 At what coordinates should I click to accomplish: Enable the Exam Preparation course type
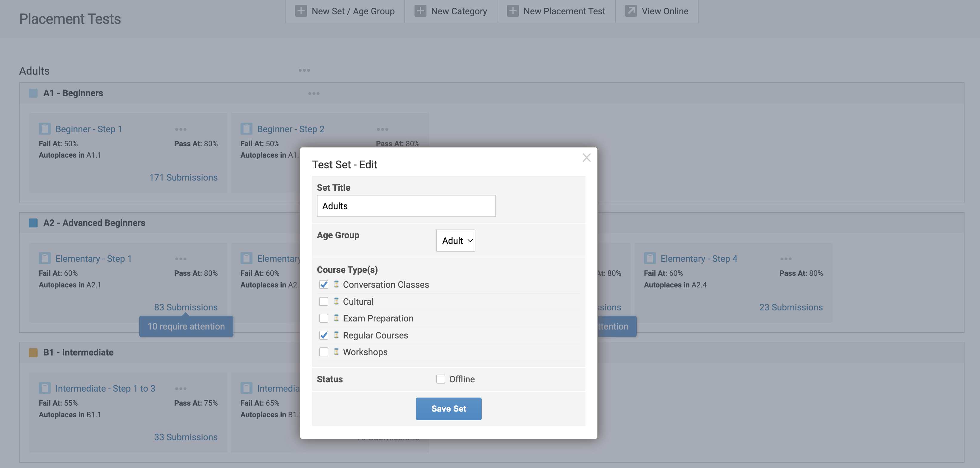tap(324, 318)
